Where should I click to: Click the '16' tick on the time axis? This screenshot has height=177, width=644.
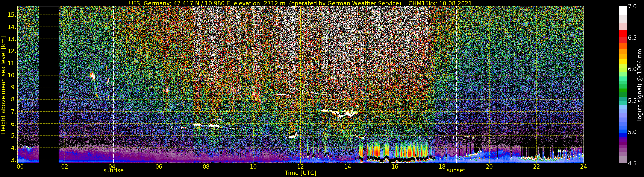(x=395, y=166)
